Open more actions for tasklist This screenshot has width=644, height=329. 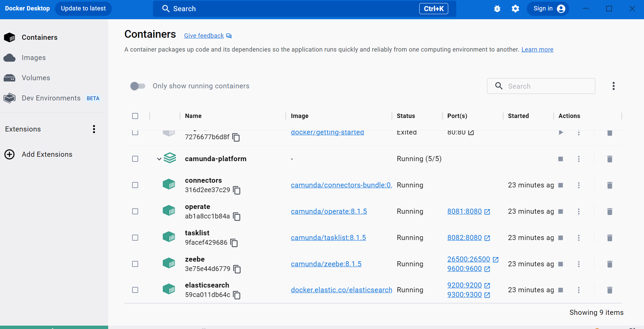pos(579,238)
